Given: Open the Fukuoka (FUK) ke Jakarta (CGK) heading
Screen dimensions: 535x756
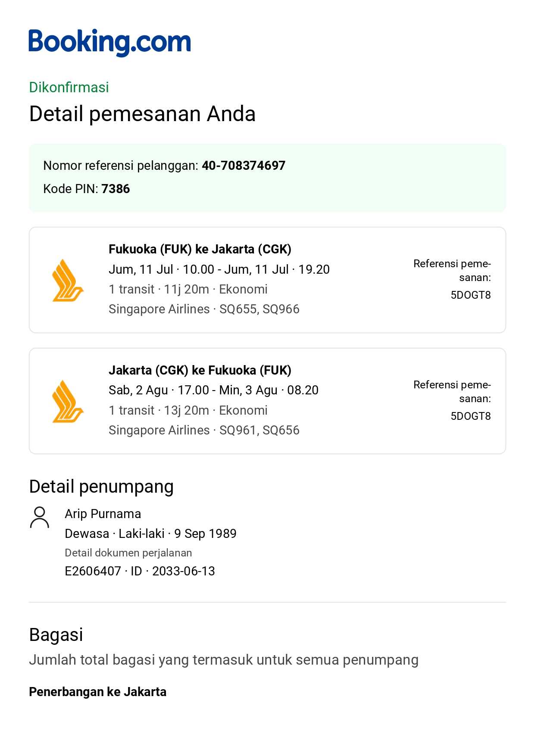Looking at the screenshot, I should point(200,249).
